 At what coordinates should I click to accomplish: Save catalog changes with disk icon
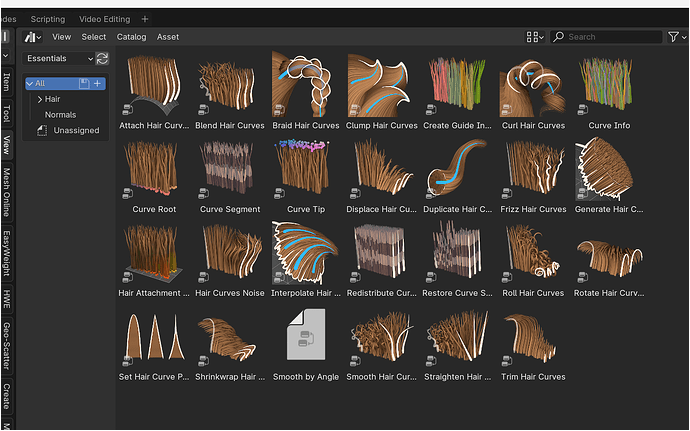point(84,83)
